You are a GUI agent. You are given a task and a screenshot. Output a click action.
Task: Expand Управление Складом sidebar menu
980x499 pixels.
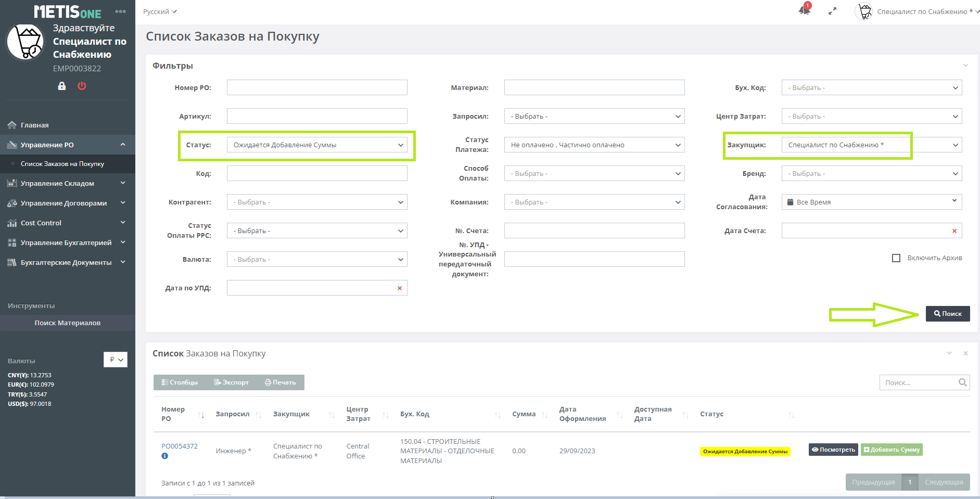tap(68, 183)
